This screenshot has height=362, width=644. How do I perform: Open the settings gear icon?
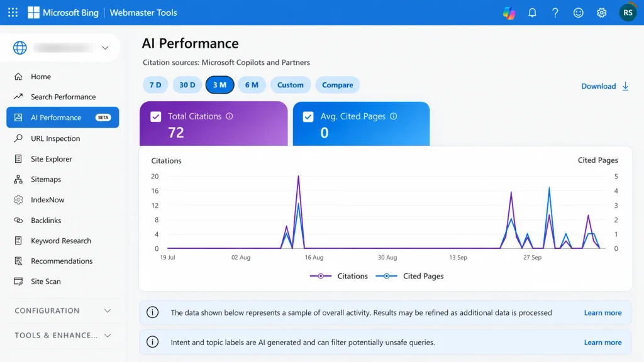[x=602, y=13]
